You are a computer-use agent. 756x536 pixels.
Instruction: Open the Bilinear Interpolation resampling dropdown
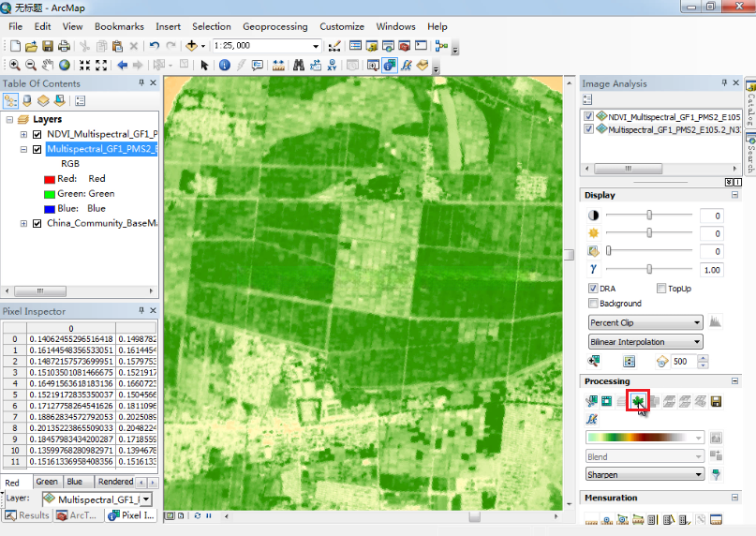(x=645, y=342)
